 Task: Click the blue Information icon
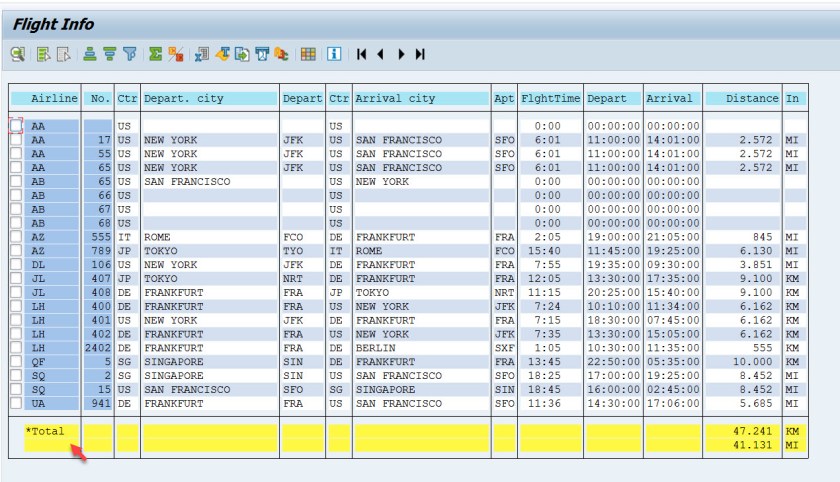click(334, 54)
